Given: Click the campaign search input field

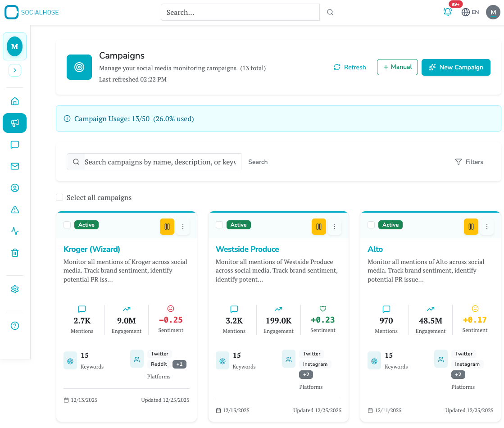Looking at the screenshot, I should pyautogui.click(x=160, y=162).
